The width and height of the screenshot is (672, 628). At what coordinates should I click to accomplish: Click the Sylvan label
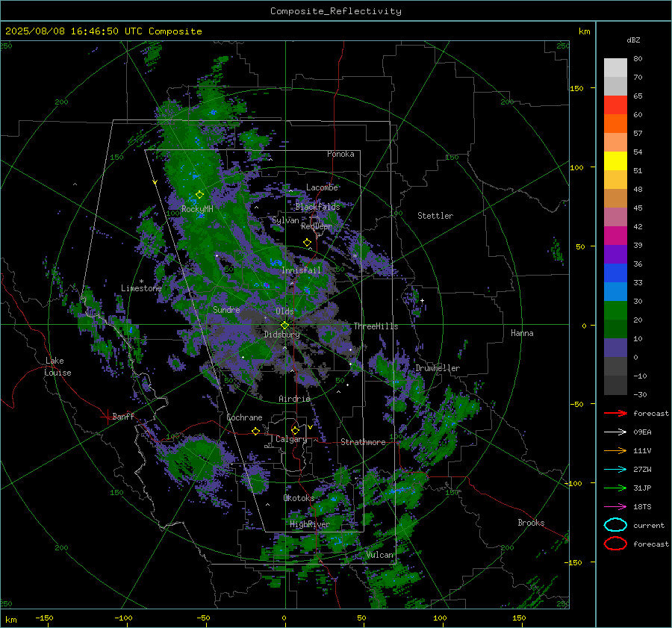pyautogui.click(x=285, y=220)
